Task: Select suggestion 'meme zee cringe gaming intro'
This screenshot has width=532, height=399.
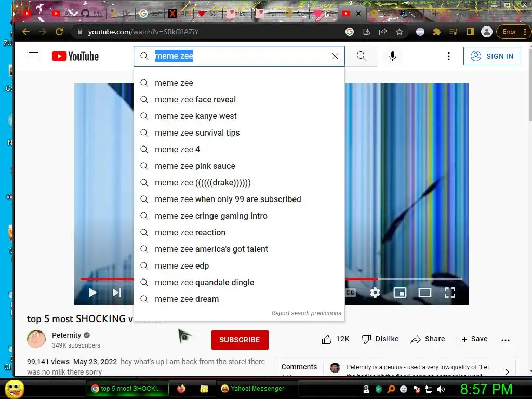Action: [239, 216]
